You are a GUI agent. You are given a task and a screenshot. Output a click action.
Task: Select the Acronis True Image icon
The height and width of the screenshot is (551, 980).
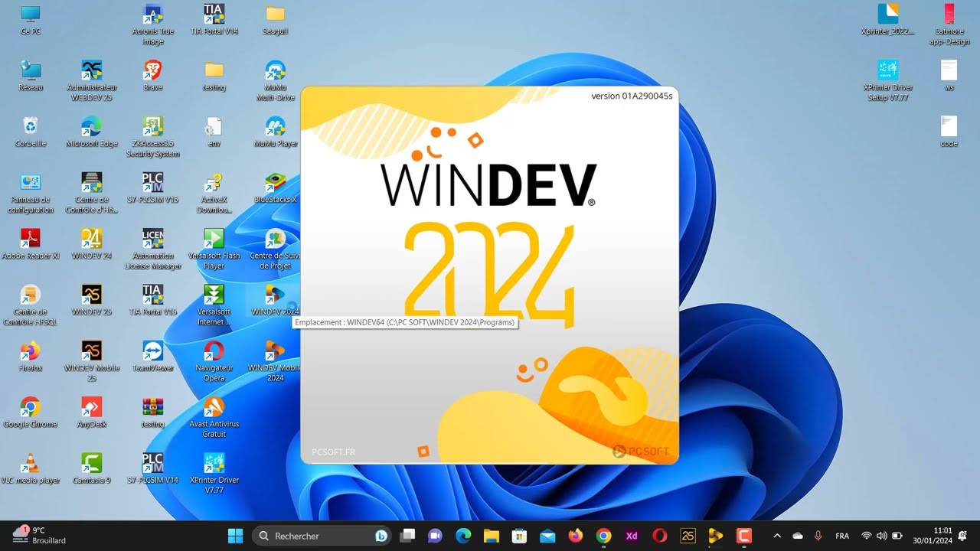tap(153, 24)
